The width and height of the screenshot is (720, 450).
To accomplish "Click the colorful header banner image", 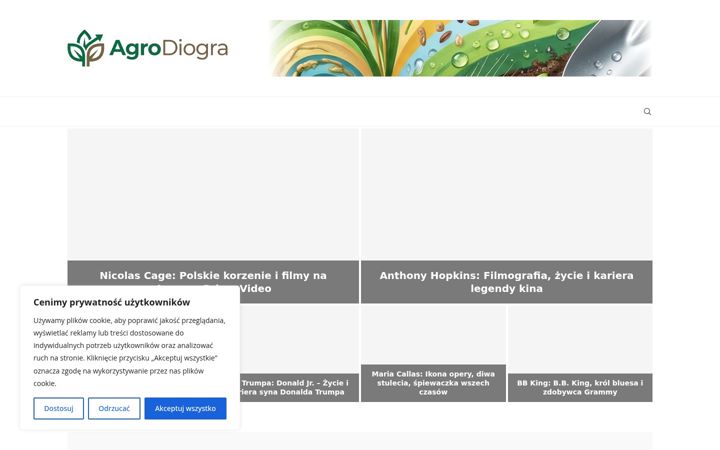I will coord(461,48).
